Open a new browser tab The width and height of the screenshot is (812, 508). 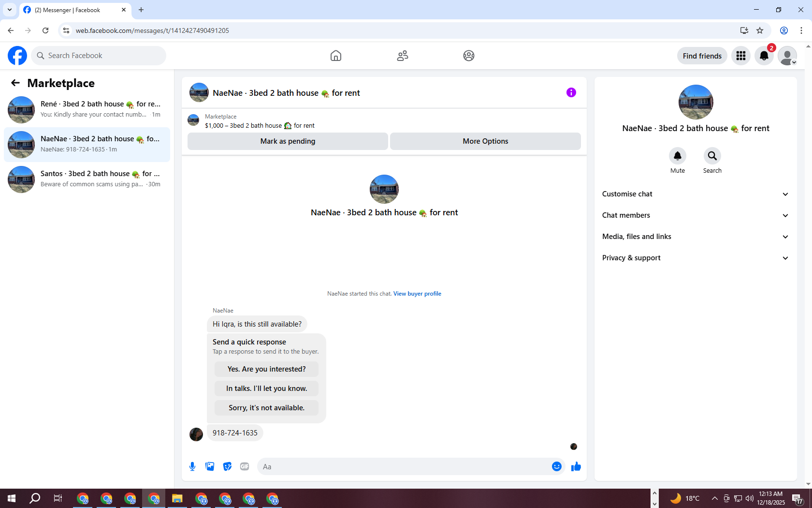click(x=141, y=10)
